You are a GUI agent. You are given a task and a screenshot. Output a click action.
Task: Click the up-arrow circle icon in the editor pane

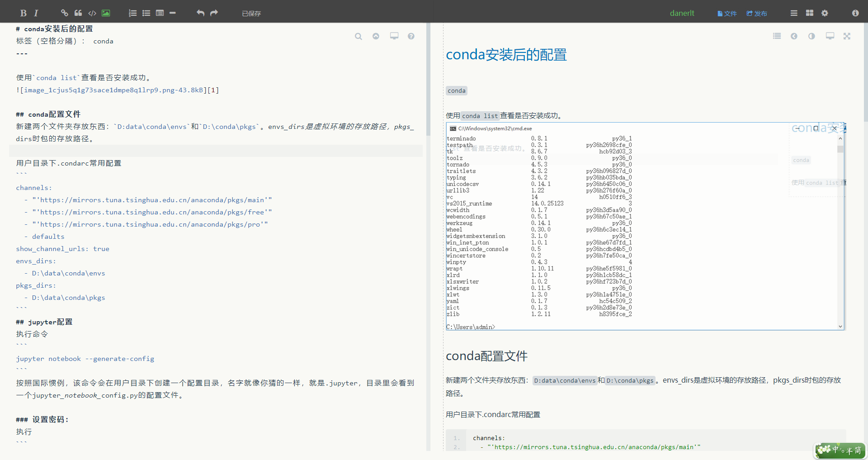tap(376, 36)
